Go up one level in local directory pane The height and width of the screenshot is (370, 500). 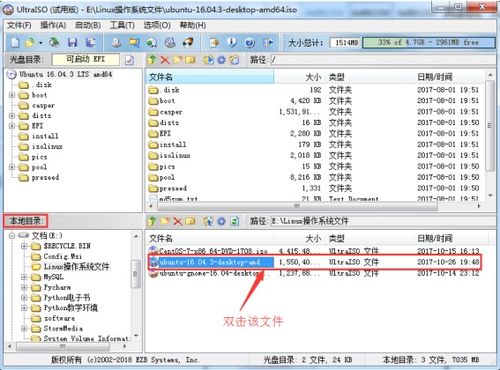[152, 221]
